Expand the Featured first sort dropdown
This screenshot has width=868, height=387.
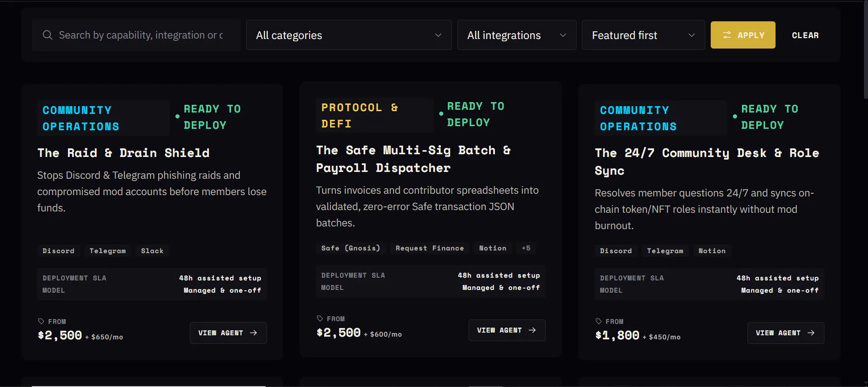pyautogui.click(x=644, y=35)
